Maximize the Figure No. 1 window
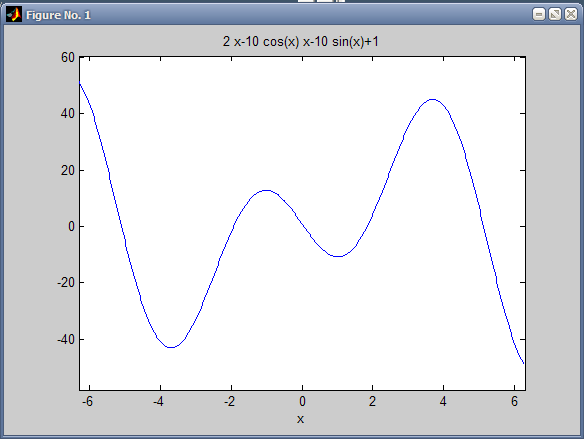The width and height of the screenshot is (584, 439). pos(555,15)
